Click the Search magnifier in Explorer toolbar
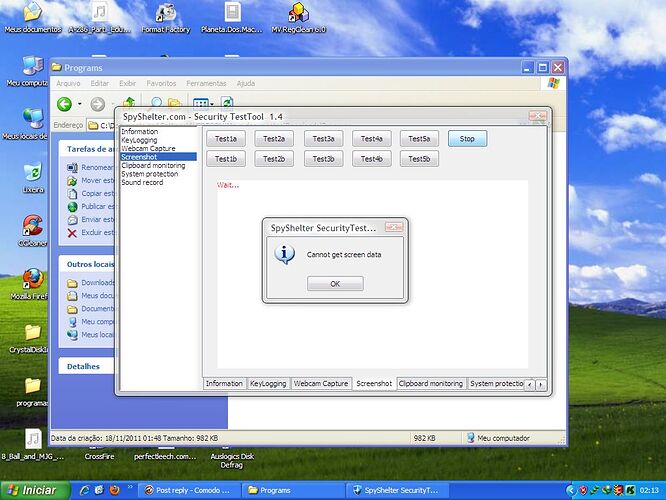Image resolution: width=666 pixels, height=500 pixels. pos(156,102)
